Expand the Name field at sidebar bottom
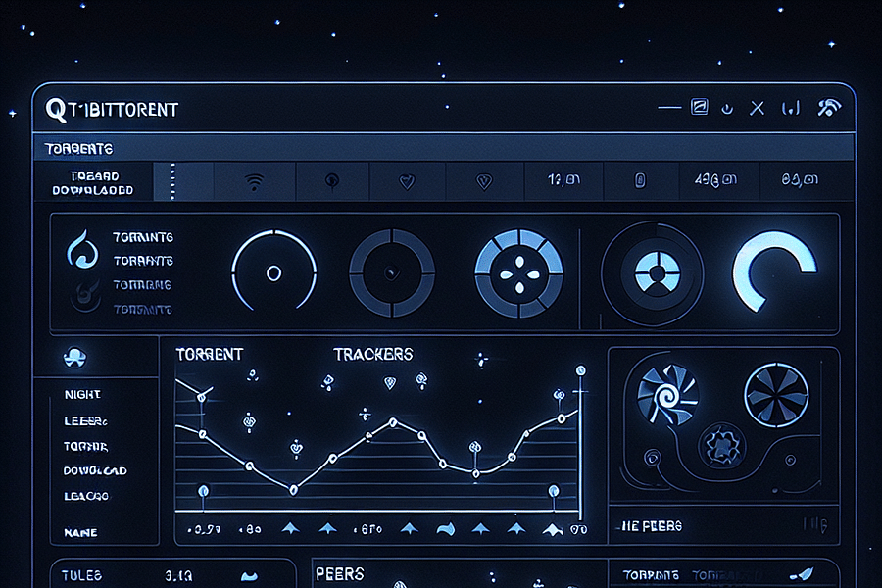Viewport: 882px width, 588px height. pos(79,532)
